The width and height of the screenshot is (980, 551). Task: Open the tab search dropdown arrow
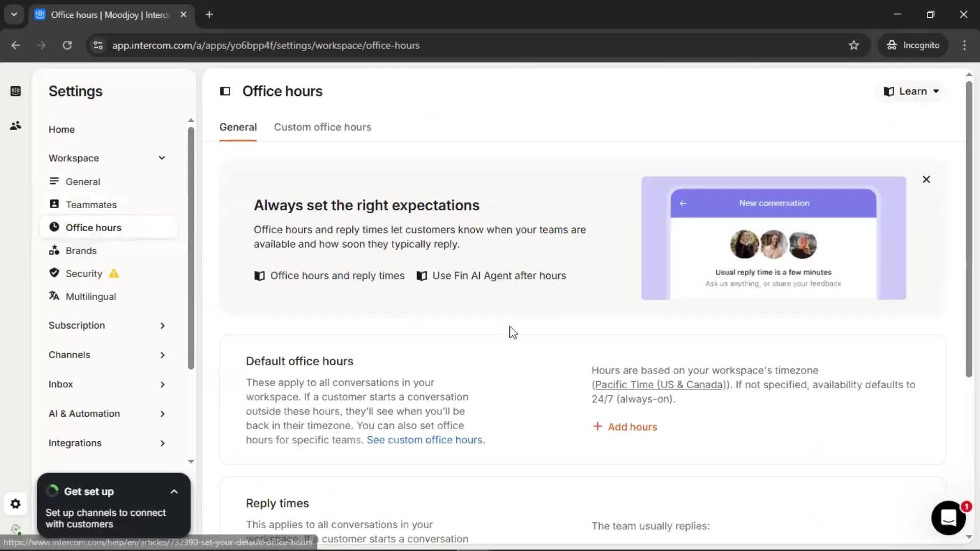point(14,15)
